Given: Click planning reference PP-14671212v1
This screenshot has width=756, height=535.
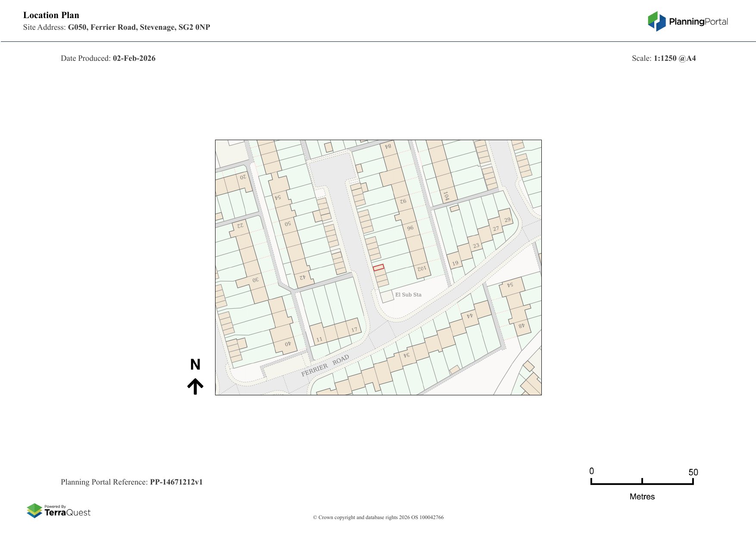Looking at the screenshot, I should tap(176, 482).
